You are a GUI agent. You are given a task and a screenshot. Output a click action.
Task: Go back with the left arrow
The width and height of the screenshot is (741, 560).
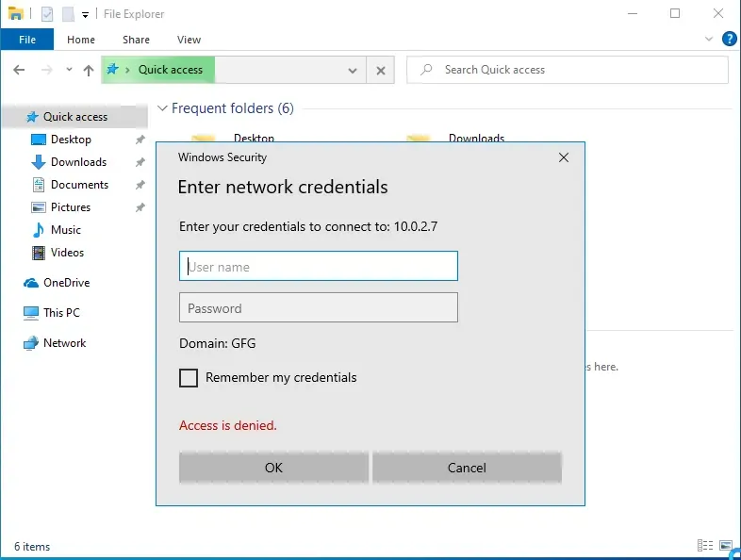(19, 70)
